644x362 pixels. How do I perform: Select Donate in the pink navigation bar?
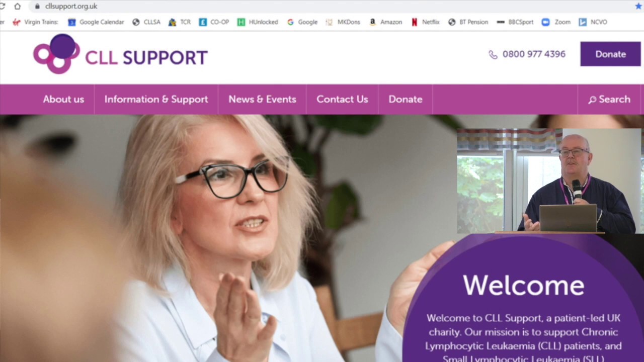[x=405, y=99]
